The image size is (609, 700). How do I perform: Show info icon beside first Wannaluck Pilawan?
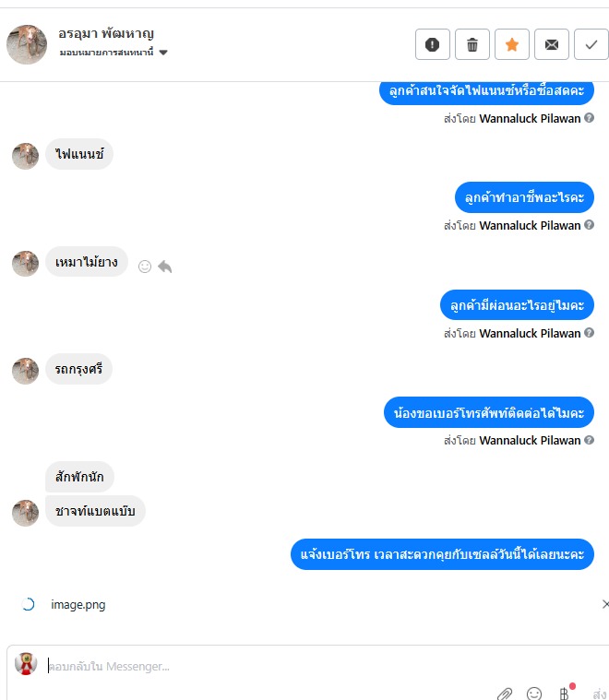(x=590, y=118)
